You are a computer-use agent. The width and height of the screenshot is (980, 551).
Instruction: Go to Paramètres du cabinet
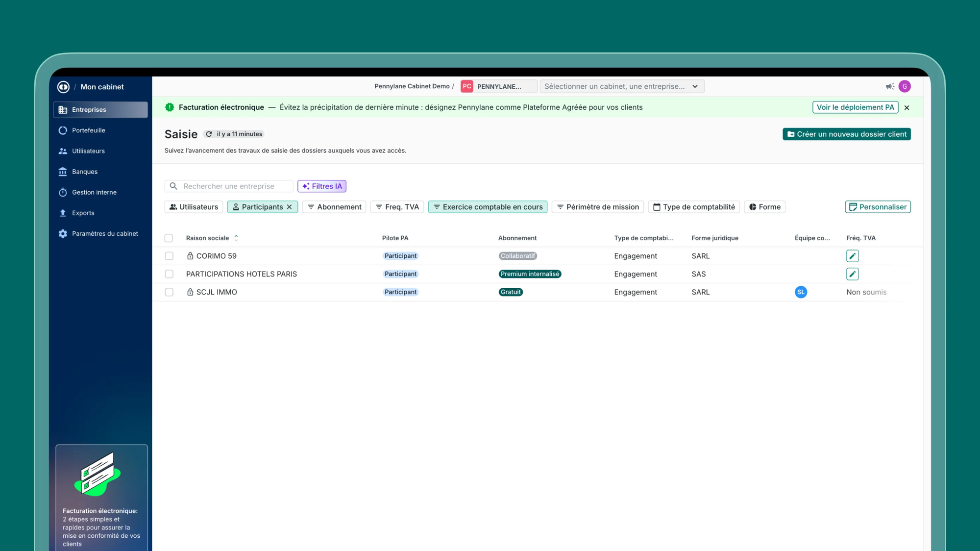tap(104, 234)
